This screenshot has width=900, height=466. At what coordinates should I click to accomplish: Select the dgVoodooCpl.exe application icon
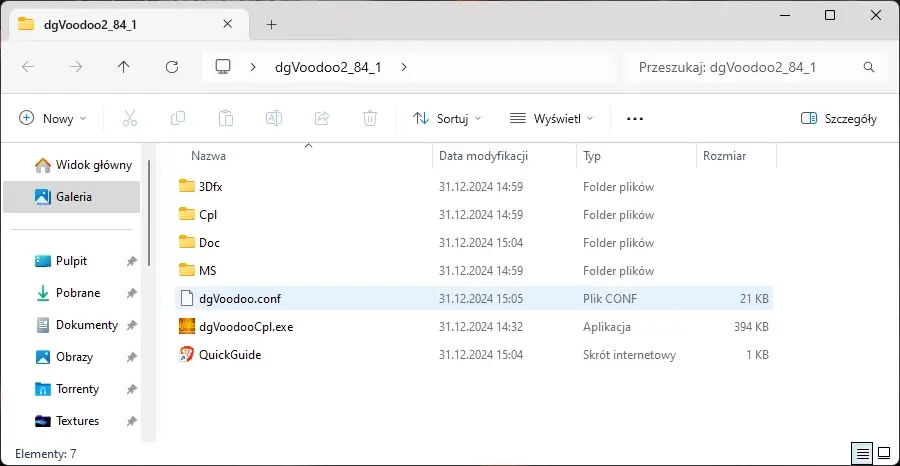click(187, 327)
